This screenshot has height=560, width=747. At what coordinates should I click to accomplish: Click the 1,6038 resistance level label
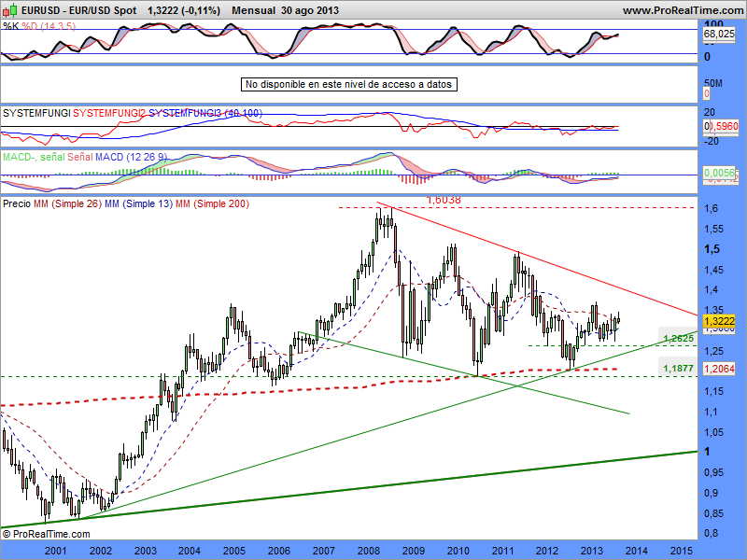[x=444, y=200]
